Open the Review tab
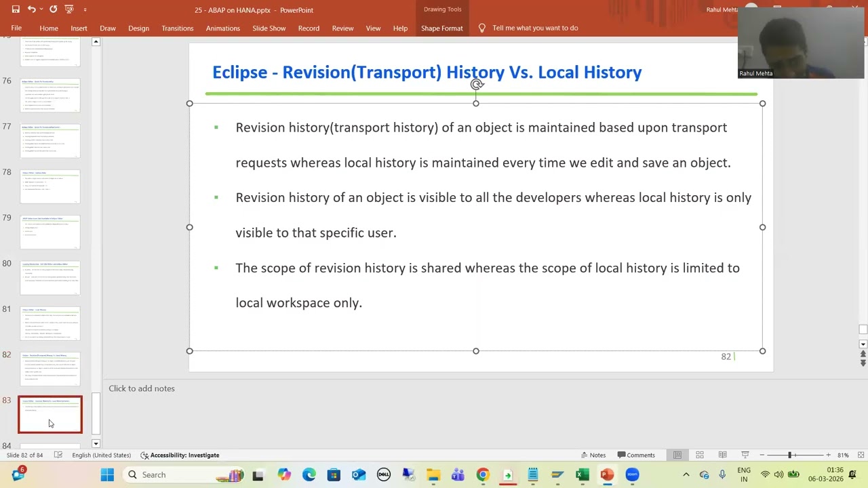868x488 pixels. point(342,28)
